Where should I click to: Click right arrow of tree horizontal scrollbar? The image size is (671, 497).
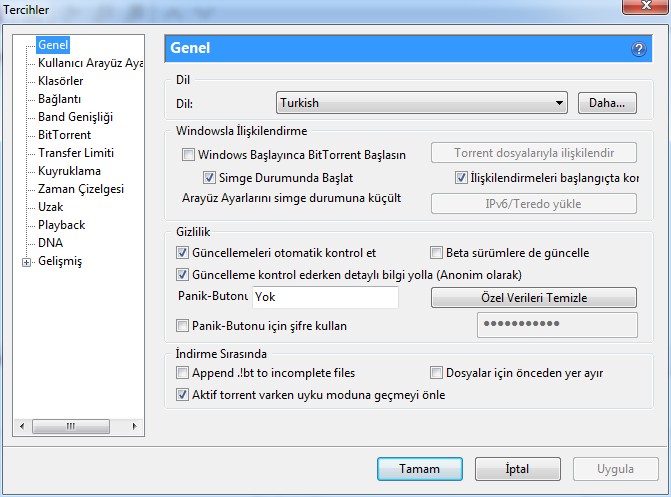click(134, 426)
